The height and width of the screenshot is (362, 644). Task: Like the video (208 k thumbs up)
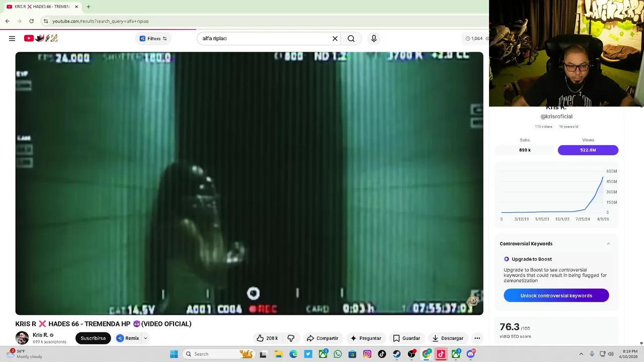[267, 338]
